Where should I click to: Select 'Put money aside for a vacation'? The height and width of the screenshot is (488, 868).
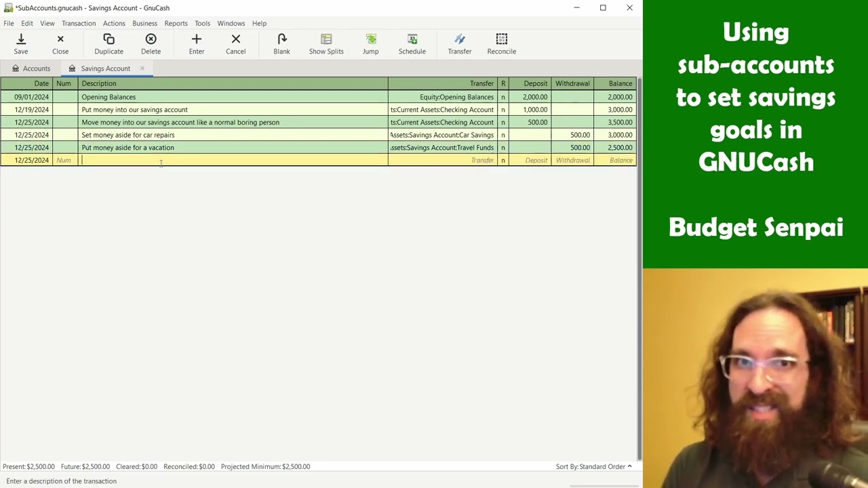click(x=233, y=148)
